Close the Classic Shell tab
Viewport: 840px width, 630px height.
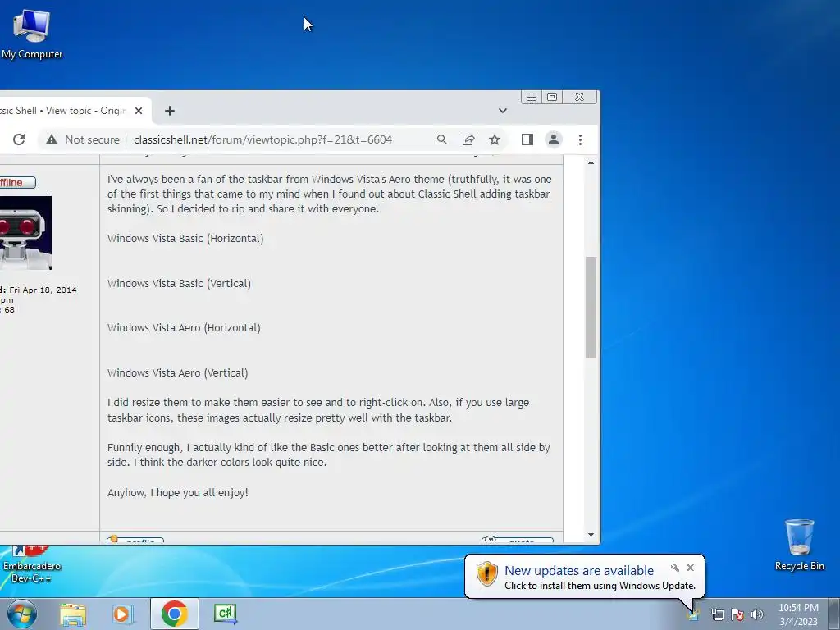[139, 111]
